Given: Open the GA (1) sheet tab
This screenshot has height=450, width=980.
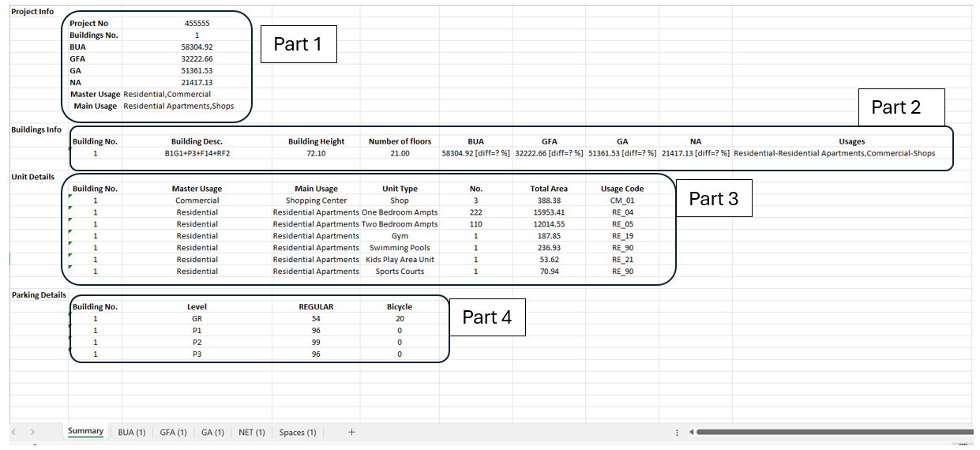Looking at the screenshot, I should [212, 432].
